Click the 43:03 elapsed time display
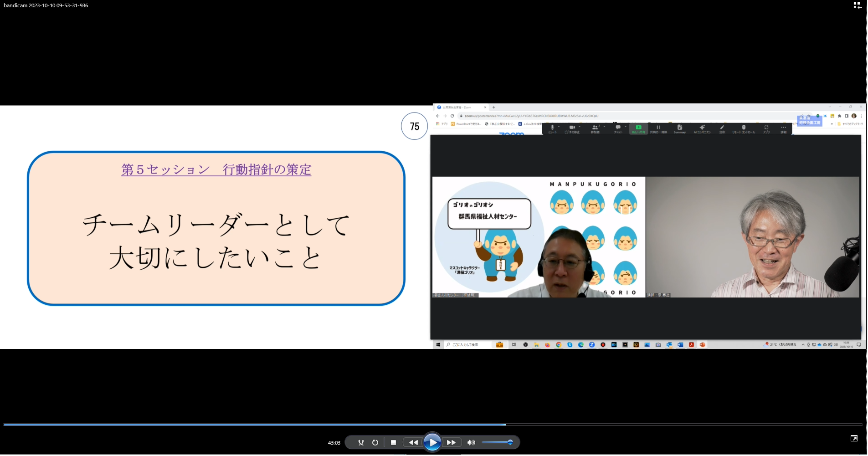The width and height of the screenshot is (868, 456). coord(334,442)
